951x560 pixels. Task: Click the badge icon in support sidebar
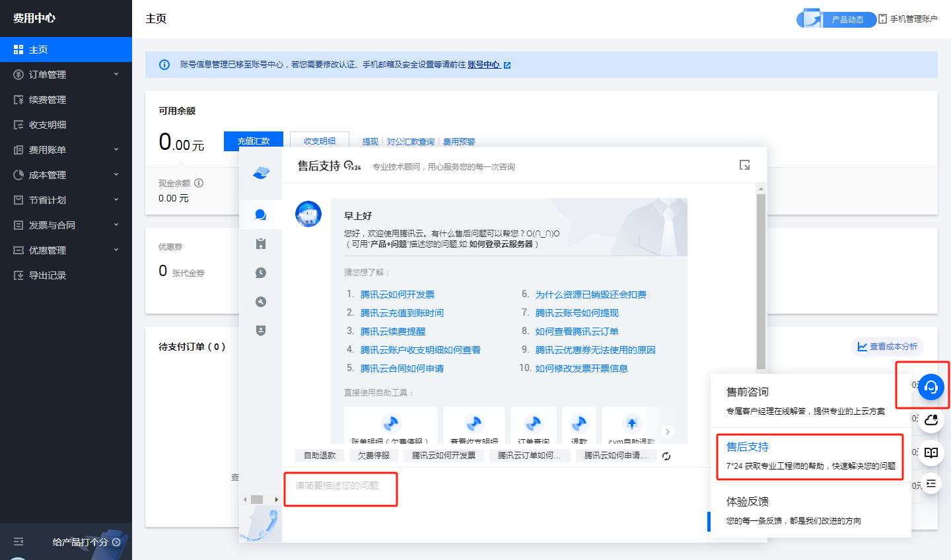260,330
